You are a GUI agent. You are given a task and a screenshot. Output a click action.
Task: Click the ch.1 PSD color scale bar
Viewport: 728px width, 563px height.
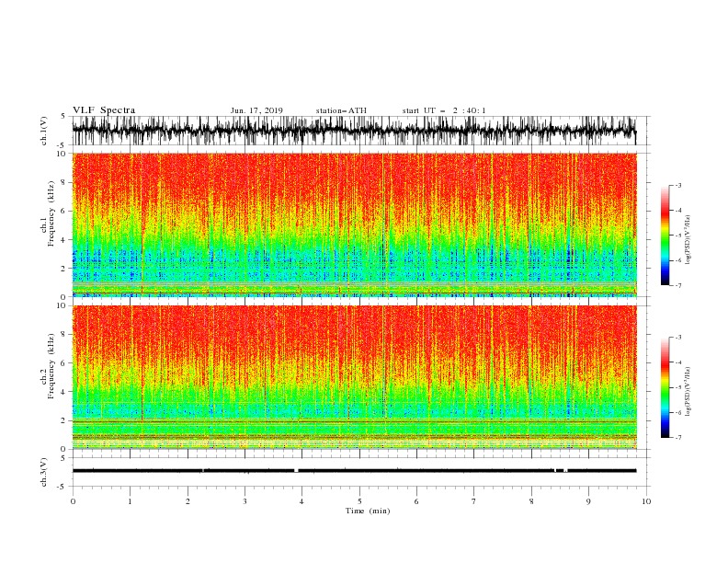[665, 236]
